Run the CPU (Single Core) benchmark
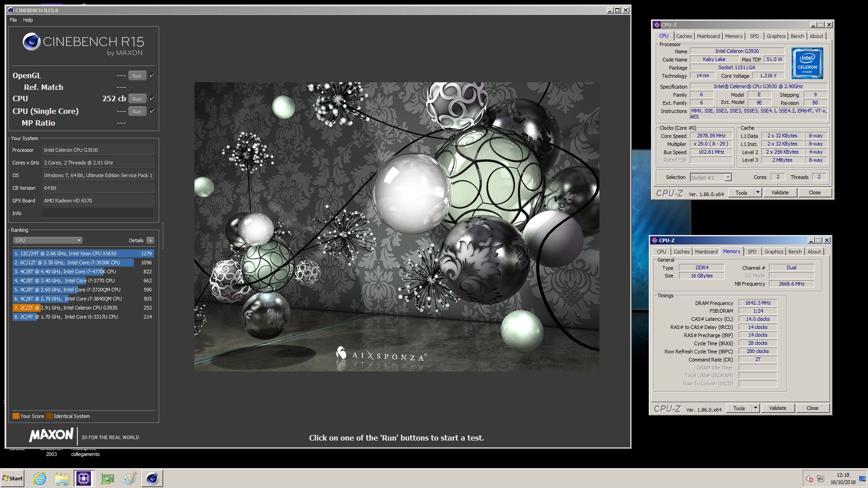The image size is (868, 488). coord(137,111)
